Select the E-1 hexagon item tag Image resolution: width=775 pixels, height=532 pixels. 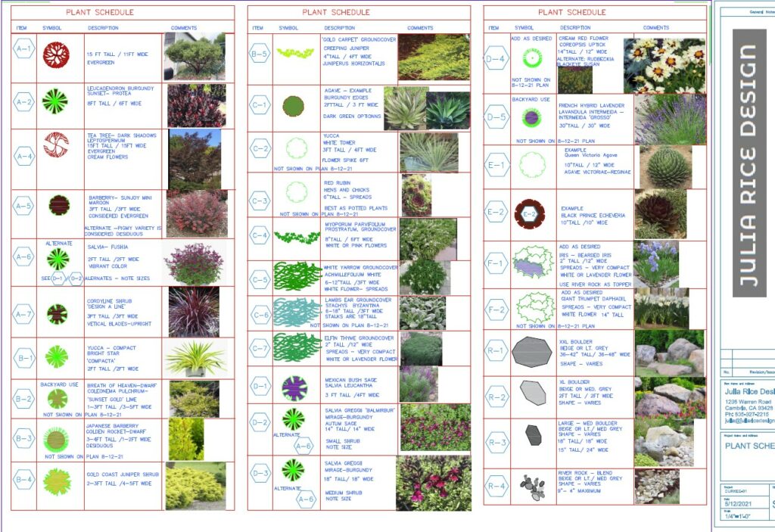click(x=496, y=166)
